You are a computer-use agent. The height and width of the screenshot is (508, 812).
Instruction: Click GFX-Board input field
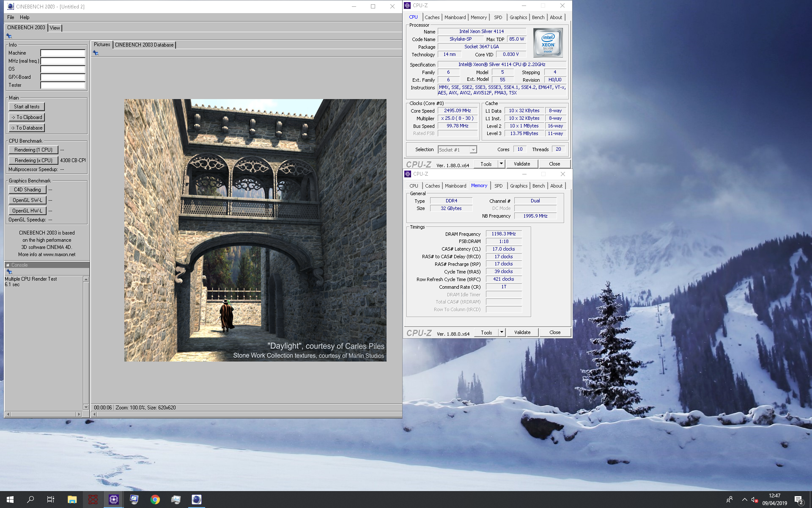click(63, 77)
